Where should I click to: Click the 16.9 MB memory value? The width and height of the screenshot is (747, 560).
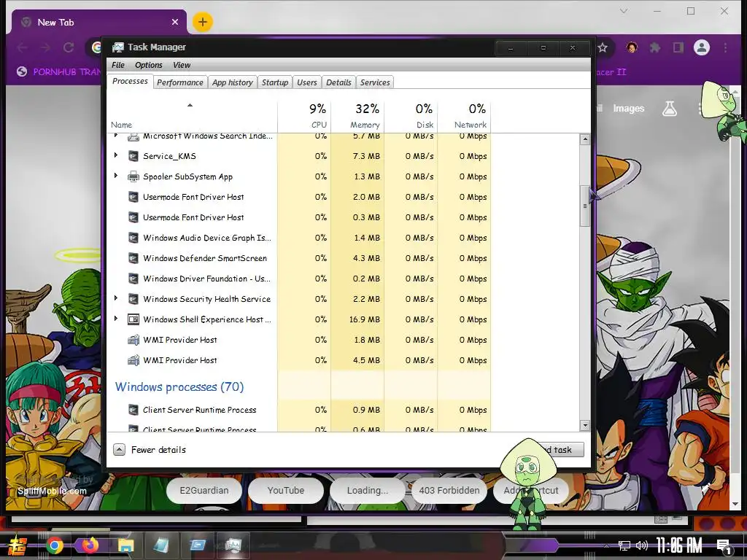click(365, 319)
